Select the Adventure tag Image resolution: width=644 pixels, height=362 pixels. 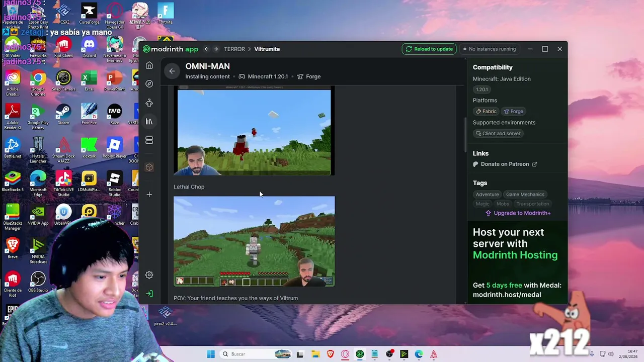487,194
